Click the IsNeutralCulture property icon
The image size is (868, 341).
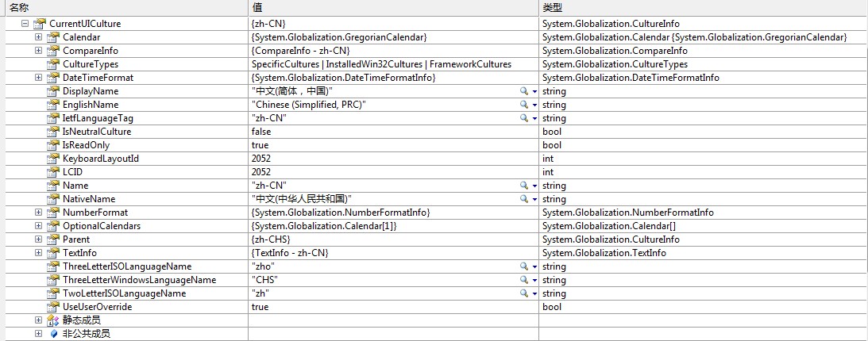(52, 132)
